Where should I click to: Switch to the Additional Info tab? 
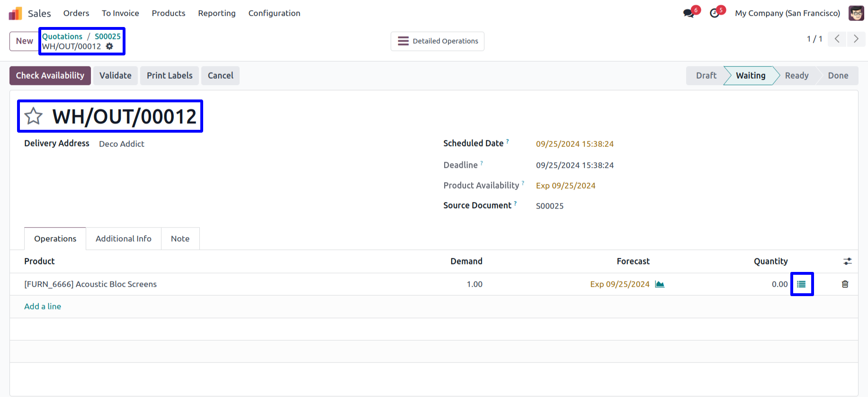pyautogui.click(x=124, y=239)
